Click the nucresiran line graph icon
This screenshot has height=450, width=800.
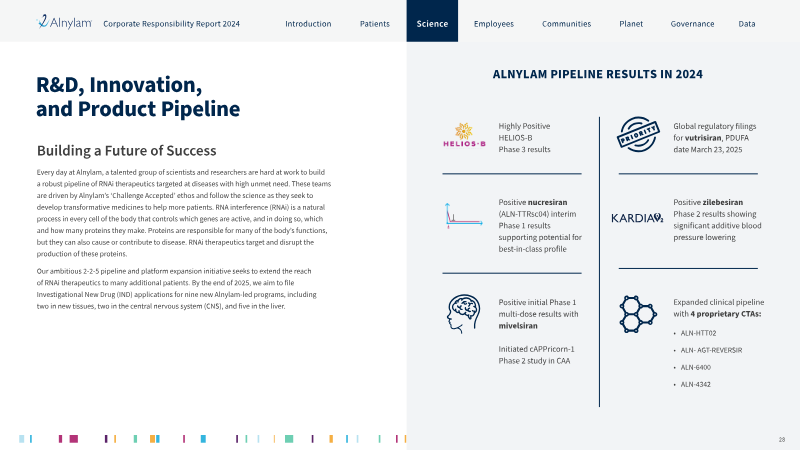click(x=464, y=215)
